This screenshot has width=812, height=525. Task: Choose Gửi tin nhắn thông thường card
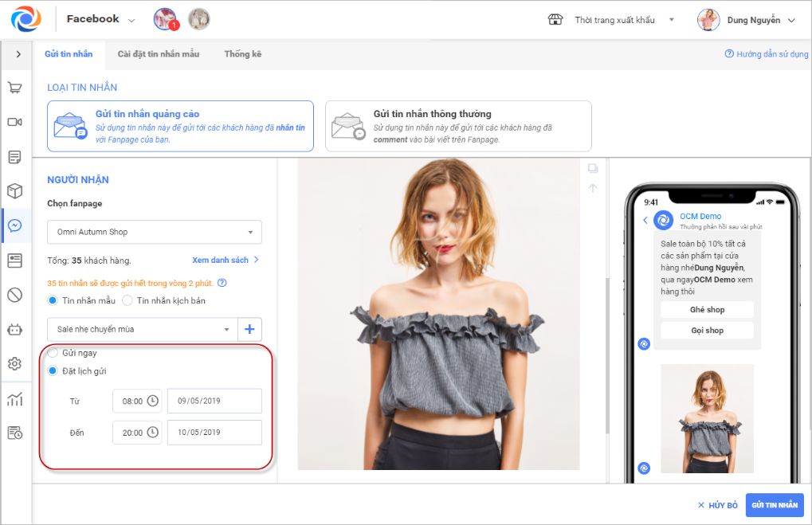[x=458, y=127]
